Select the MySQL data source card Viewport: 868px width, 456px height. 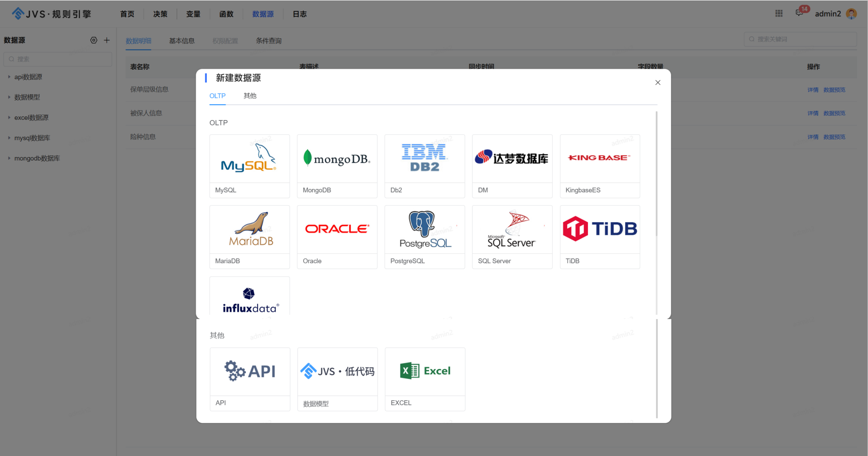(250, 166)
